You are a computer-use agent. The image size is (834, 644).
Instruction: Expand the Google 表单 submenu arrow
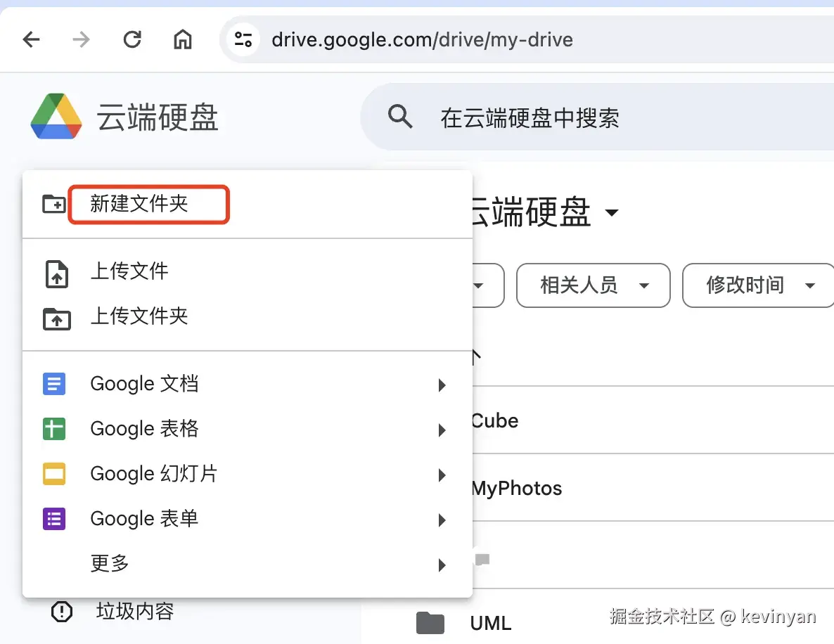(442, 520)
